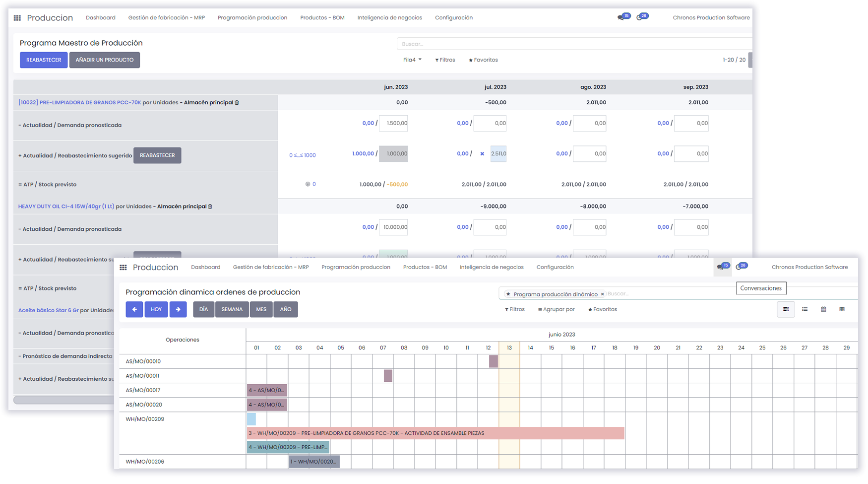868x484 pixels.
Task: Expand the Fila4 dropdown
Action: (x=412, y=60)
